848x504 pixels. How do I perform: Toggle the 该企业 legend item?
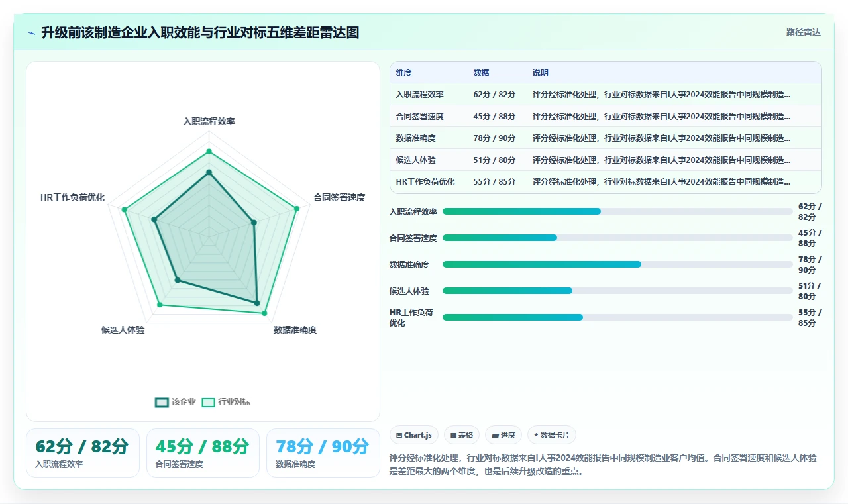pyautogui.click(x=176, y=402)
